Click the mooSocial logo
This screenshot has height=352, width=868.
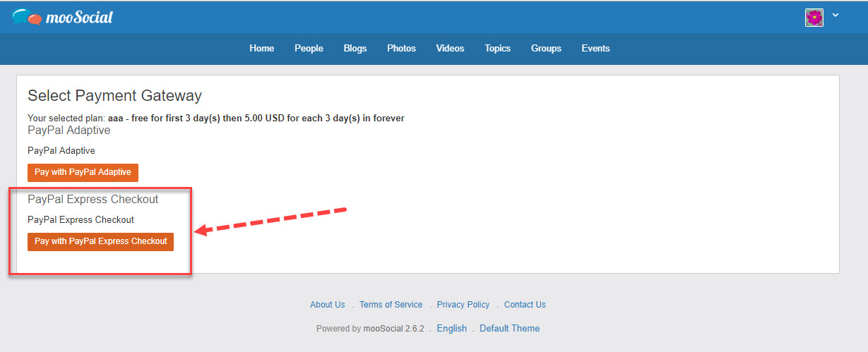(62, 17)
